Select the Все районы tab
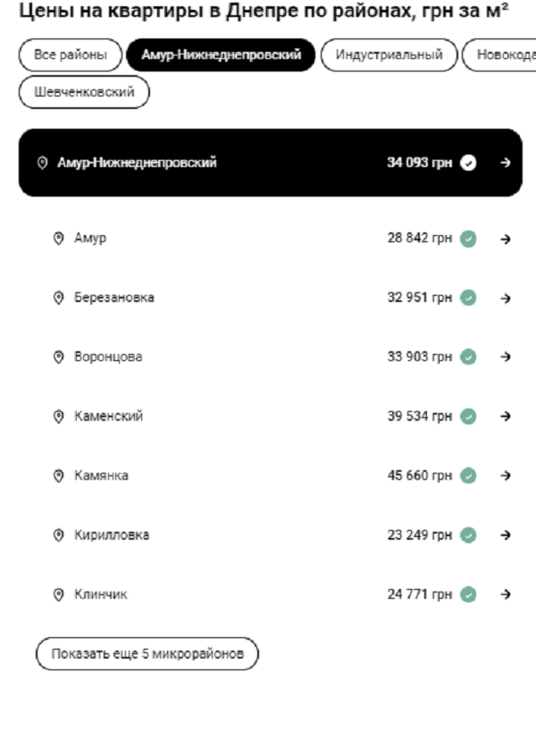The height and width of the screenshot is (756, 536). tap(70, 55)
